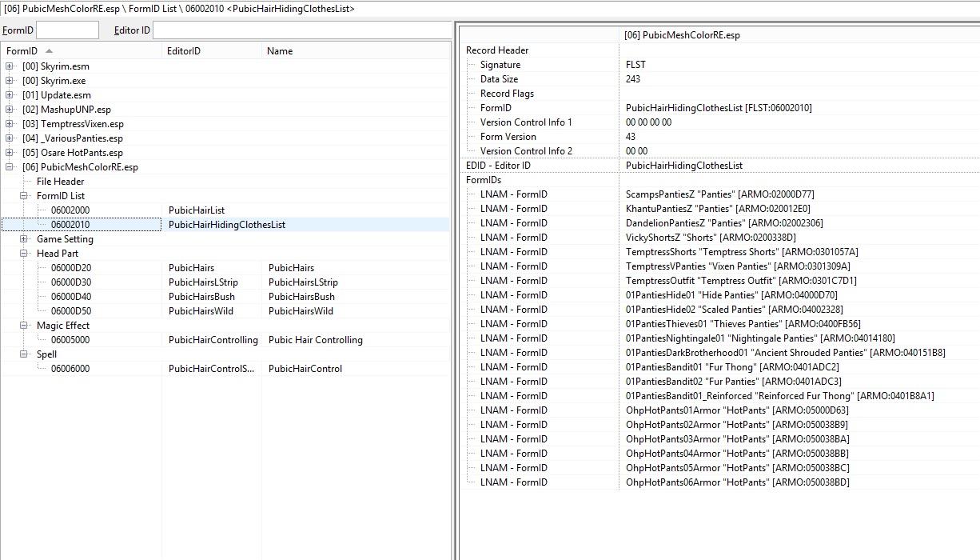
Task: Click into the Editor ID search field
Action: (x=301, y=30)
